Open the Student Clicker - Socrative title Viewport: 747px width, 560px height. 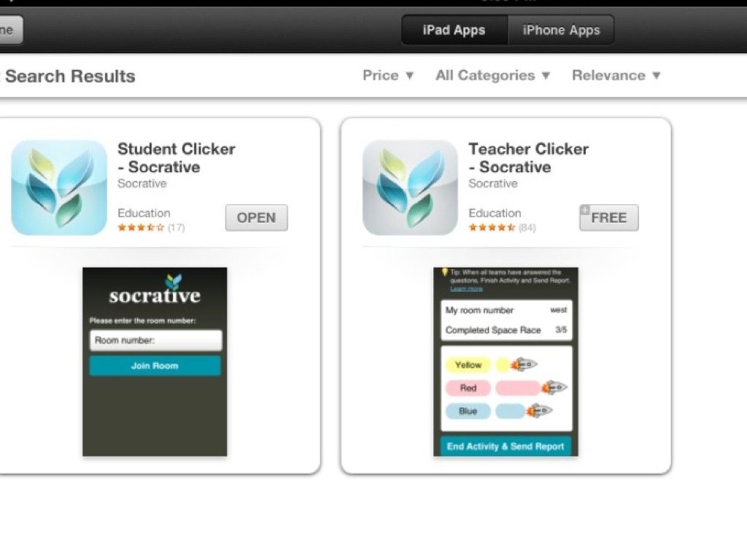[177, 157]
